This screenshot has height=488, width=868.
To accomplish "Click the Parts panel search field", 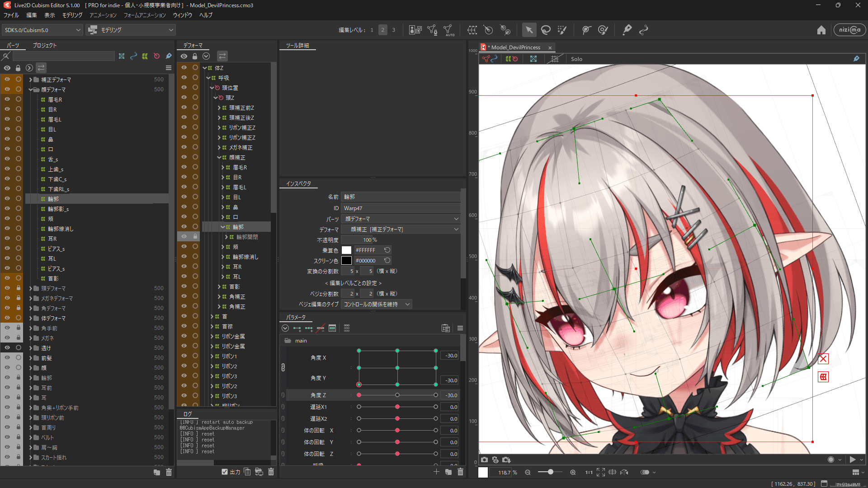I will pyautogui.click(x=63, y=56).
